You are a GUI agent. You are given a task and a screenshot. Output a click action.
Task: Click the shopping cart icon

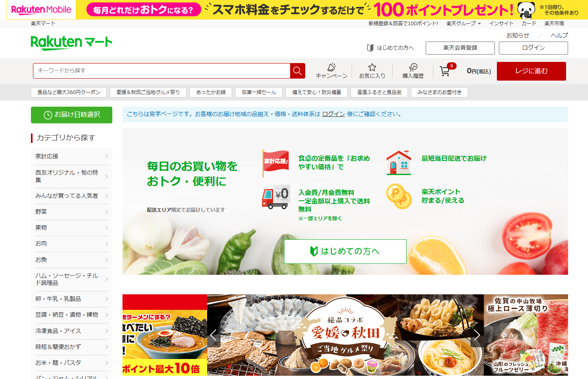[x=445, y=71]
